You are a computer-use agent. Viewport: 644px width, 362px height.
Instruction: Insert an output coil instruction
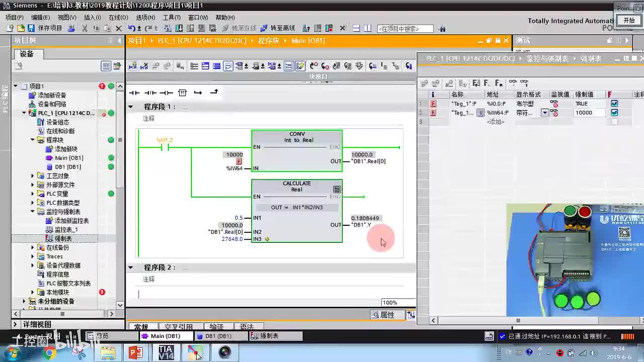(x=166, y=93)
